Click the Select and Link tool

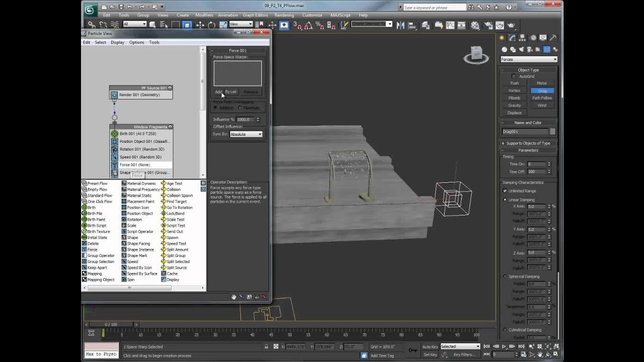click(92, 25)
